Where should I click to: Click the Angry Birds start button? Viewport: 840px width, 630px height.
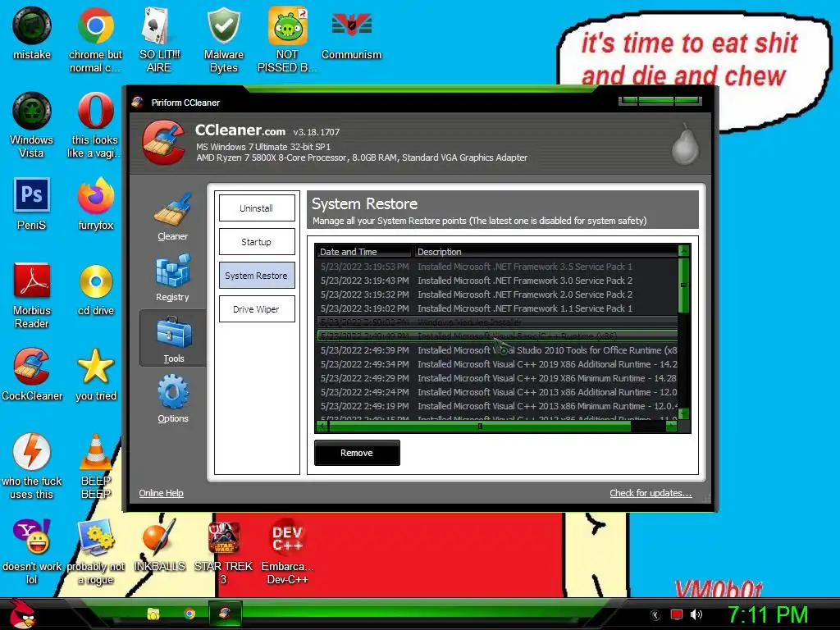[x=21, y=614]
